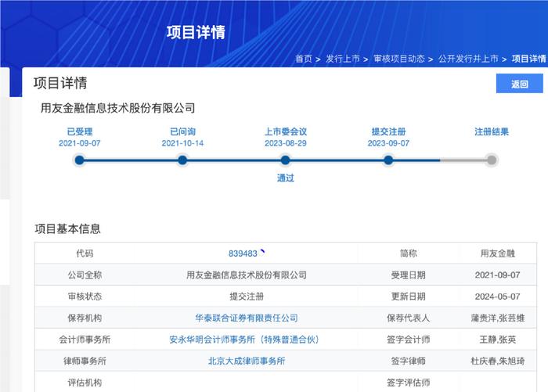The image size is (548, 392).
Task: Open the 华泰联合证券有限责任公司 link
Action: [247, 318]
